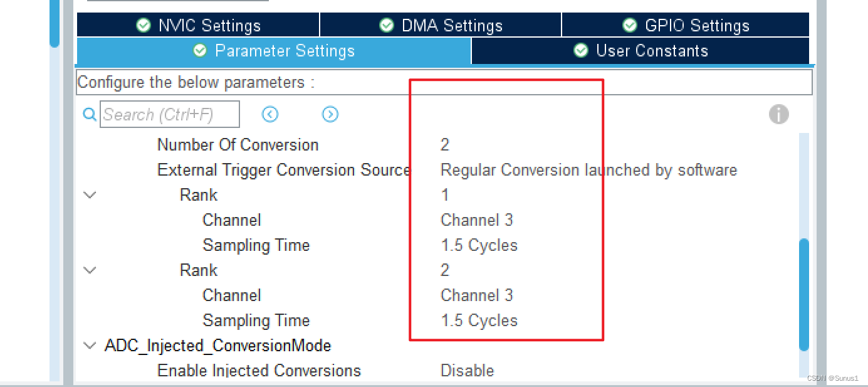Screen dimensions: 868x387
Task: Click the Parameter Settings tab label
Action: pyautogui.click(x=284, y=51)
